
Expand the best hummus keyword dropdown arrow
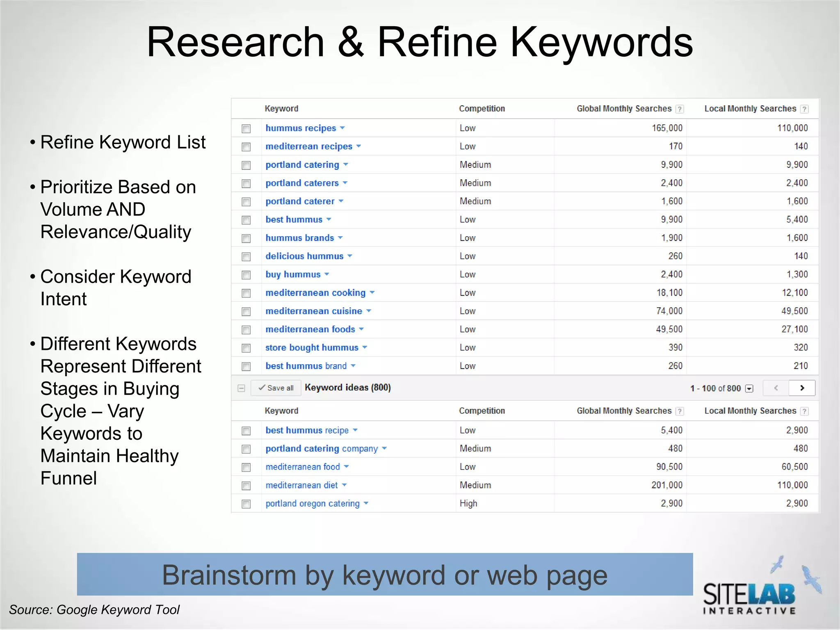coord(329,219)
